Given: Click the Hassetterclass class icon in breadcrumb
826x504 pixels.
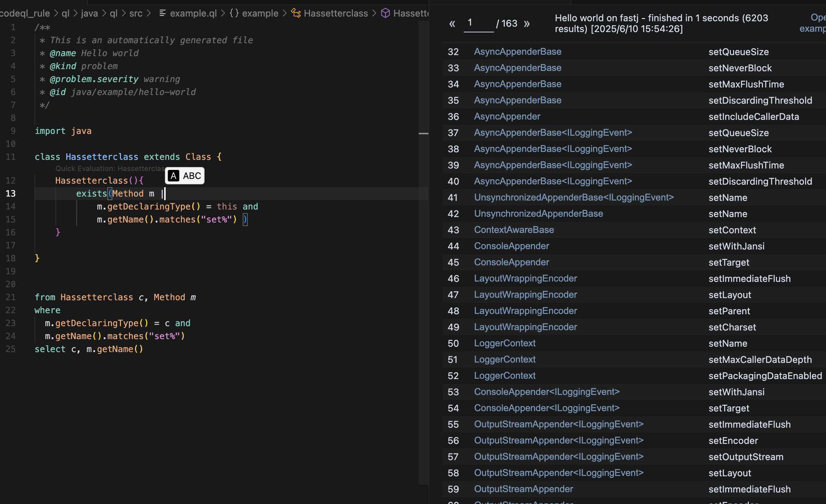Looking at the screenshot, I should [x=296, y=13].
